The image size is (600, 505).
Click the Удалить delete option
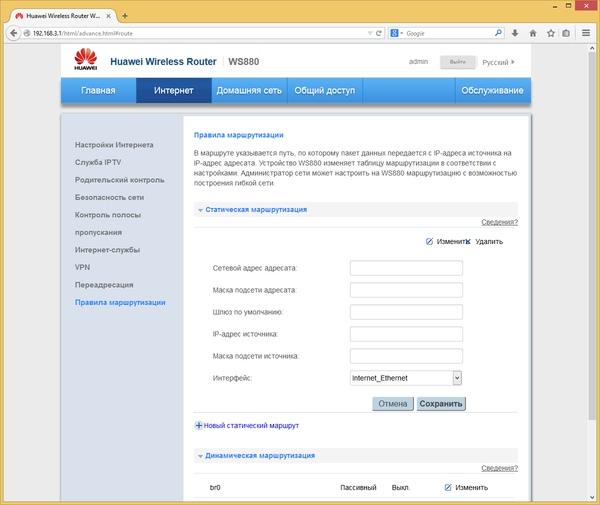pyautogui.click(x=489, y=241)
